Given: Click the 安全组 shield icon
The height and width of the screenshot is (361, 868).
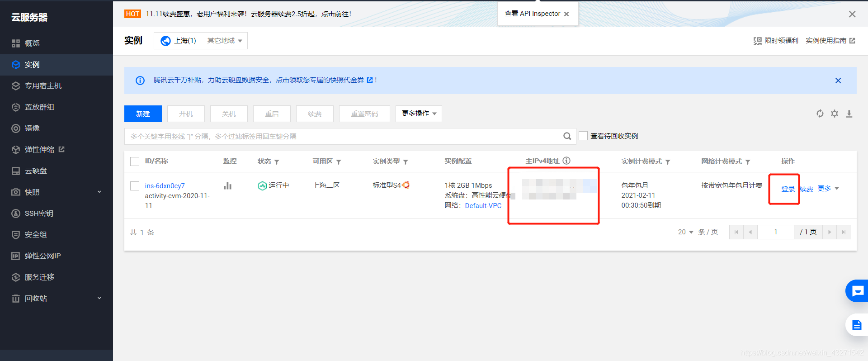Looking at the screenshot, I should [x=16, y=235].
